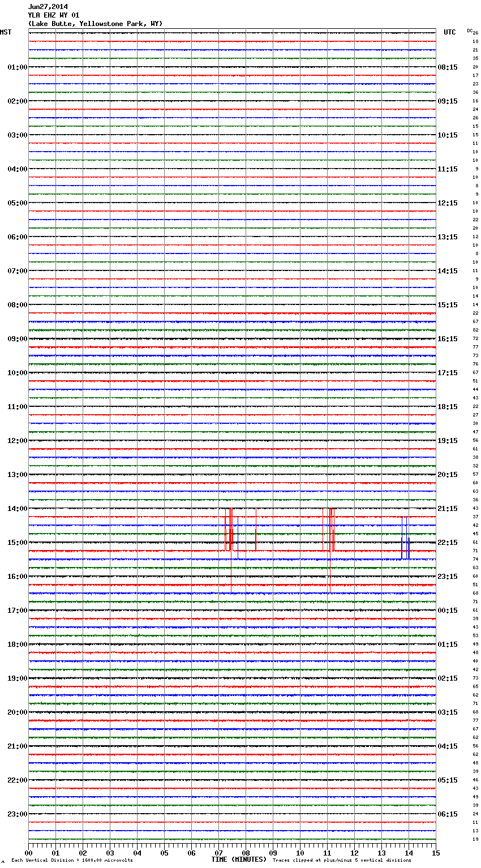
Task: Select the 07:00 MST row label
Action: point(17,271)
